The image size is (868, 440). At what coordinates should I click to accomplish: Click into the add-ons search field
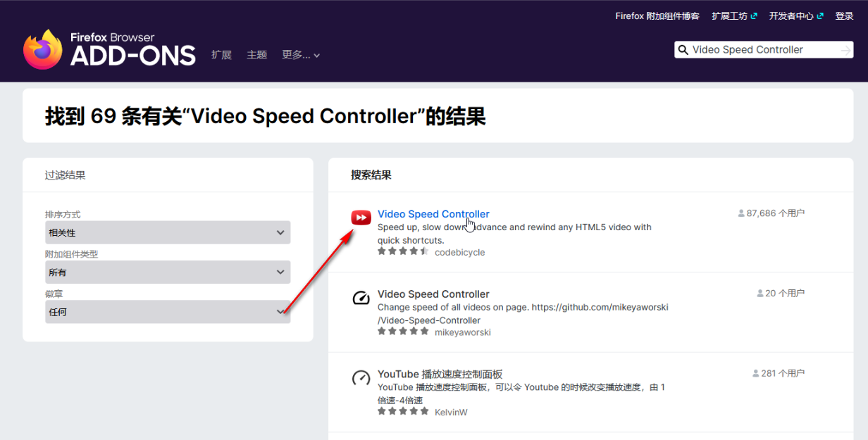point(764,50)
